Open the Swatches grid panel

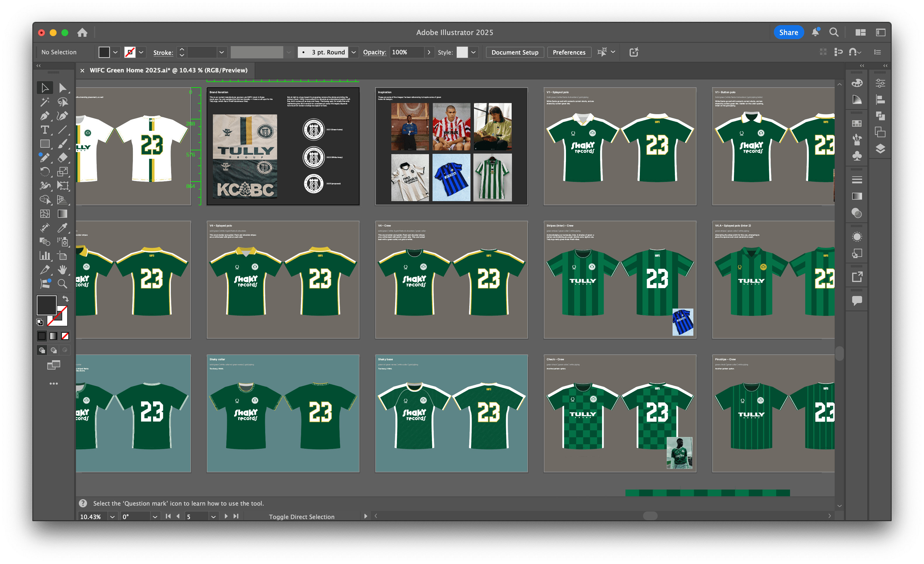coord(857,124)
